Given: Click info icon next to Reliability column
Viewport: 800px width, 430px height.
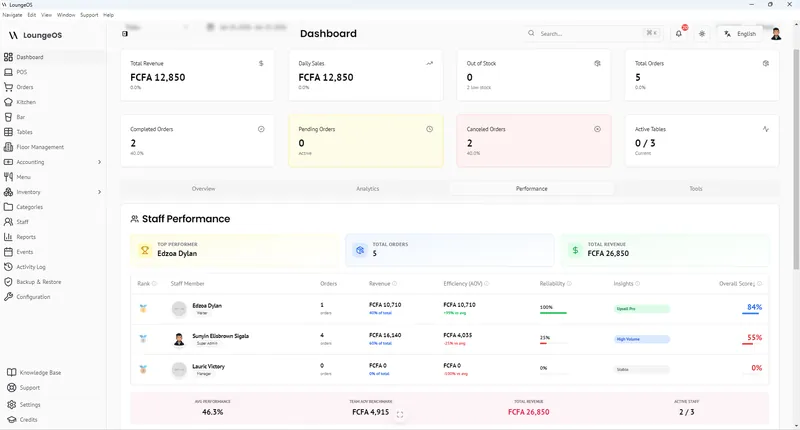Looking at the screenshot, I should click(x=569, y=284).
